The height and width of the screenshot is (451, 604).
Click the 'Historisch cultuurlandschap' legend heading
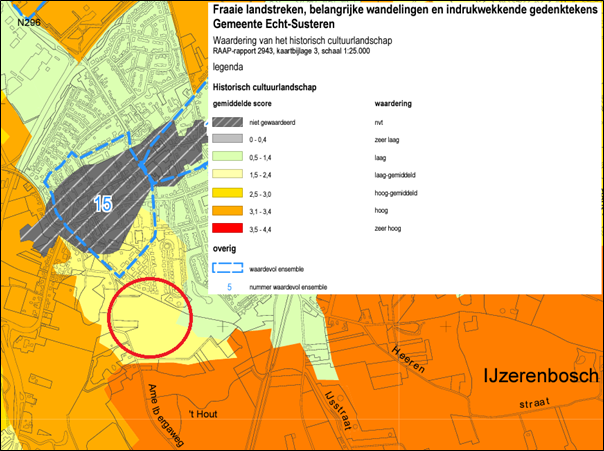click(265, 87)
